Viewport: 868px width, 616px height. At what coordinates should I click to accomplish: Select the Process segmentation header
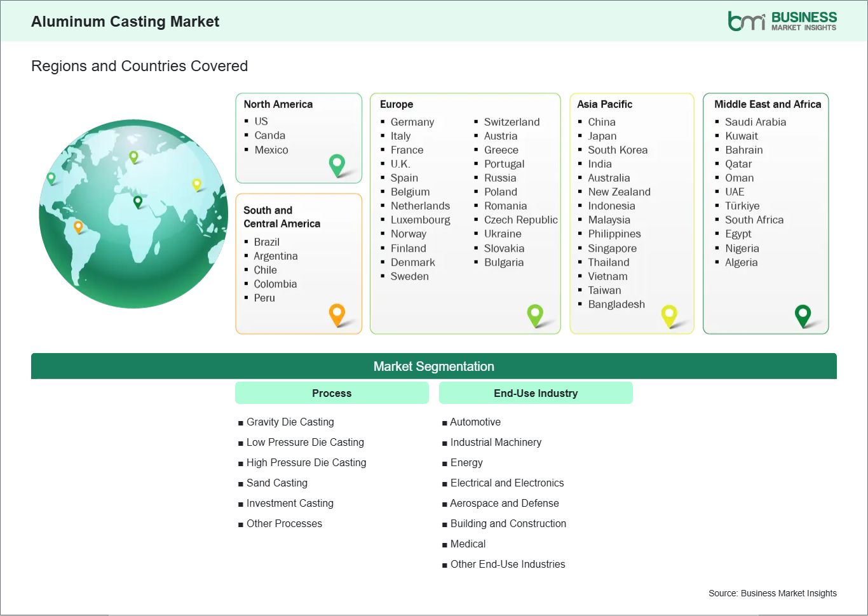click(332, 393)
